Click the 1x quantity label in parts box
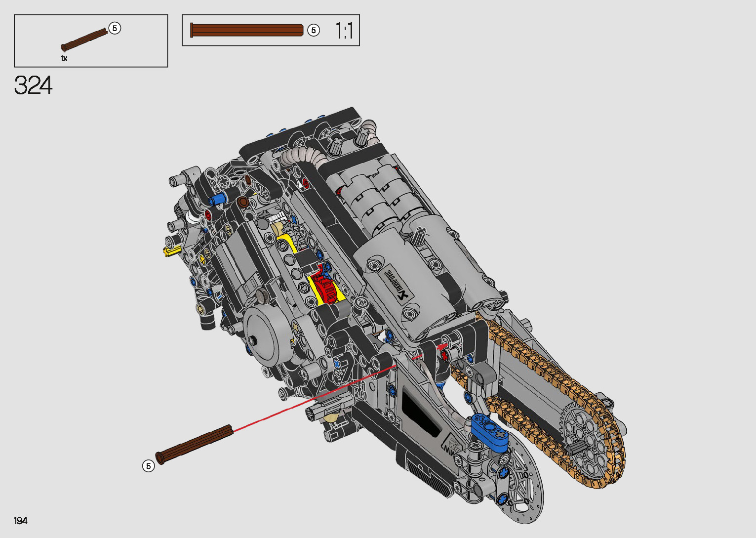Image resolution: width=756 pixels, height=538 pixels. click(64, 58)
